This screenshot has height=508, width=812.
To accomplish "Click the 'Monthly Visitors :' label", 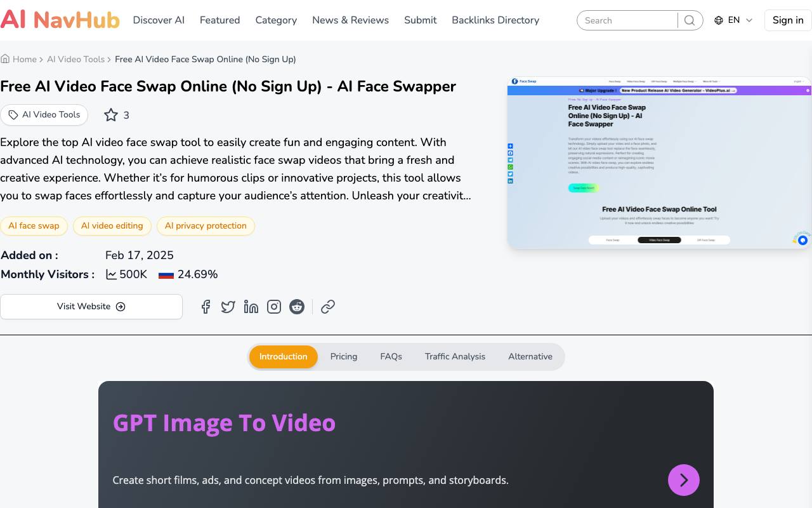I will [48, 275].
